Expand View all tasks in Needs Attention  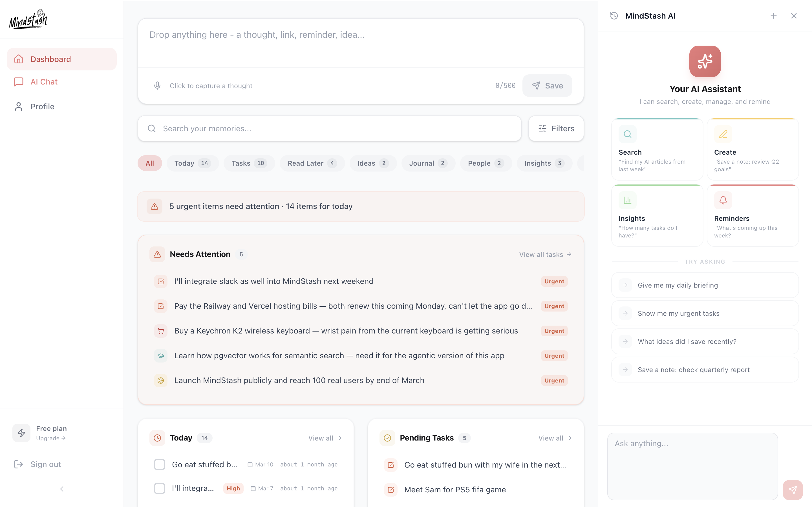point(545,254)
